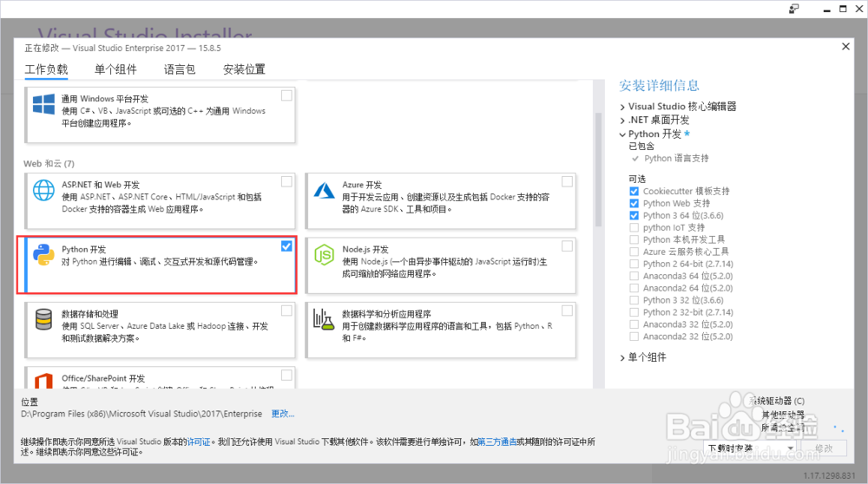Image resolution: width=868 pixels, height=484 pixels.
Task: Click the workloads list vertical scrollbar
Action: [598, 169]
